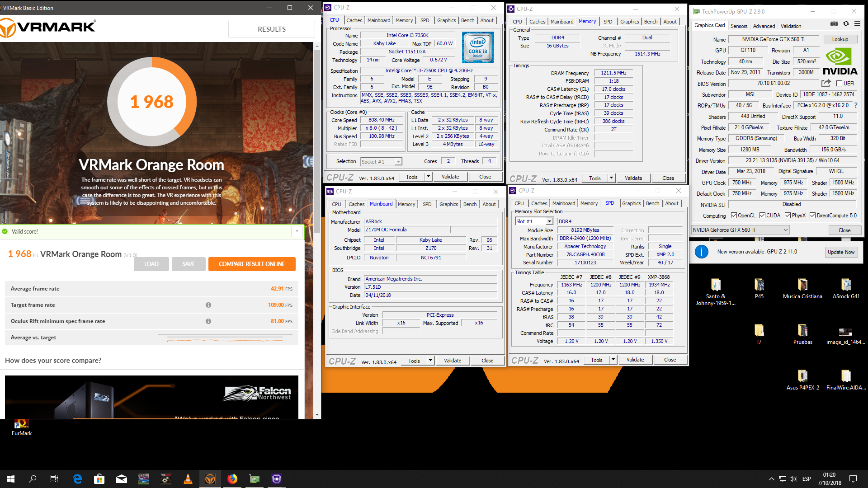Click the GPU-Z refresh icon
Viewport: 868px width, 488px height.
846,24
